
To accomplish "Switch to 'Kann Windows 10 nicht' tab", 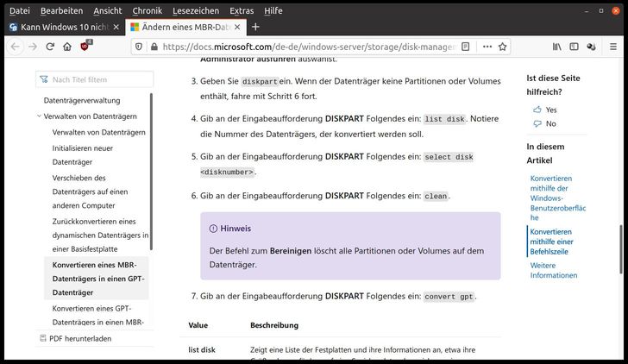I will click(x=65, y=27).
